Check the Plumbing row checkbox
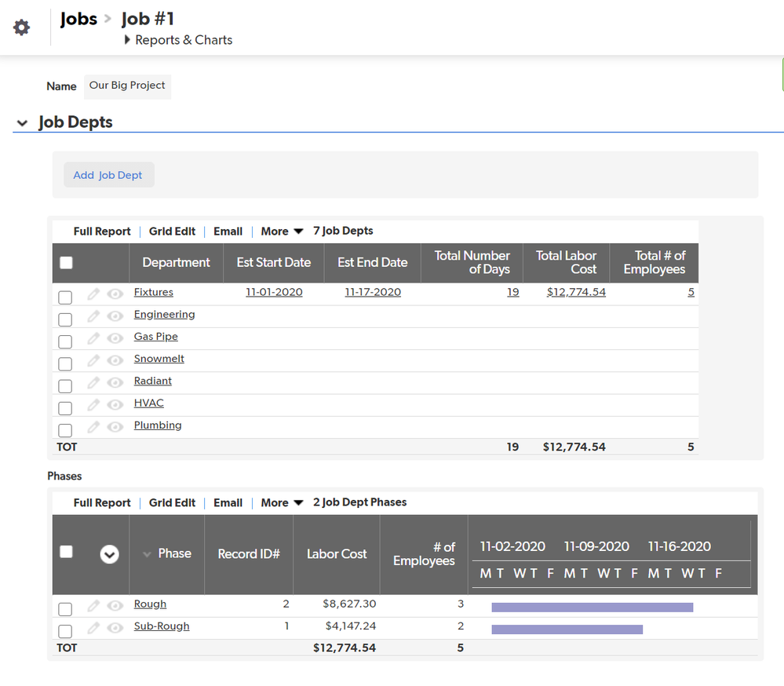Screen dimensions: 784x686 (x=65, y=430)
